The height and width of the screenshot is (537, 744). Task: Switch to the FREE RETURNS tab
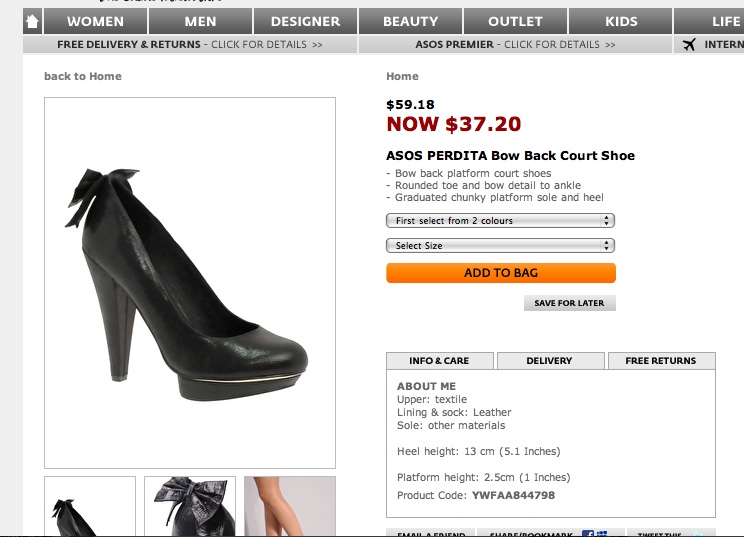[660, 361]
